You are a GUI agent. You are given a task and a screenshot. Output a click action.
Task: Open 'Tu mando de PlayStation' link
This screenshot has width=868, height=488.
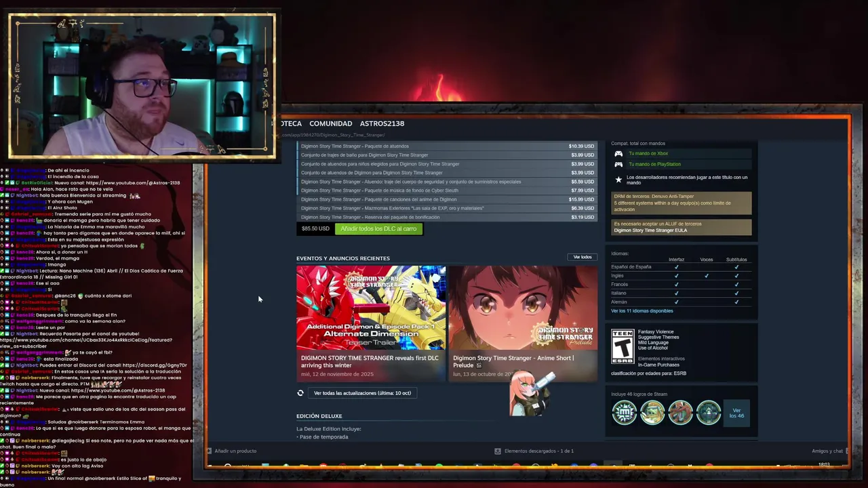point(654,164)
